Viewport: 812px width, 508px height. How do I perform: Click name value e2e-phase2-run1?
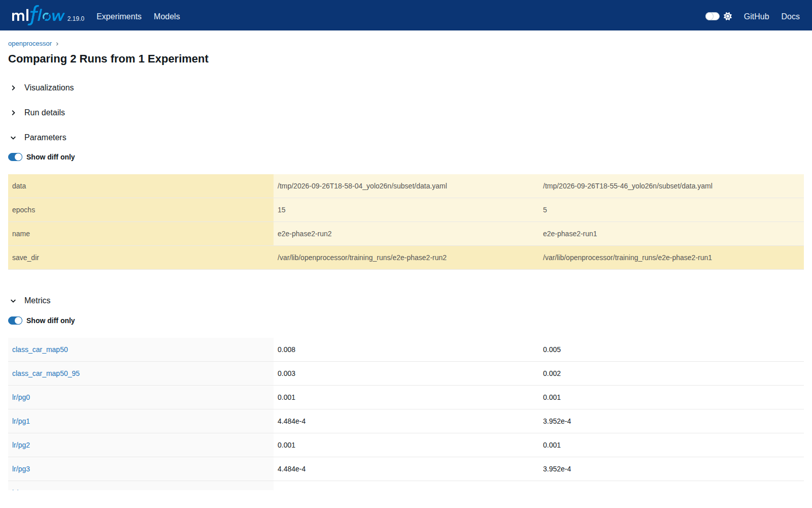click(x=570, y=234)
